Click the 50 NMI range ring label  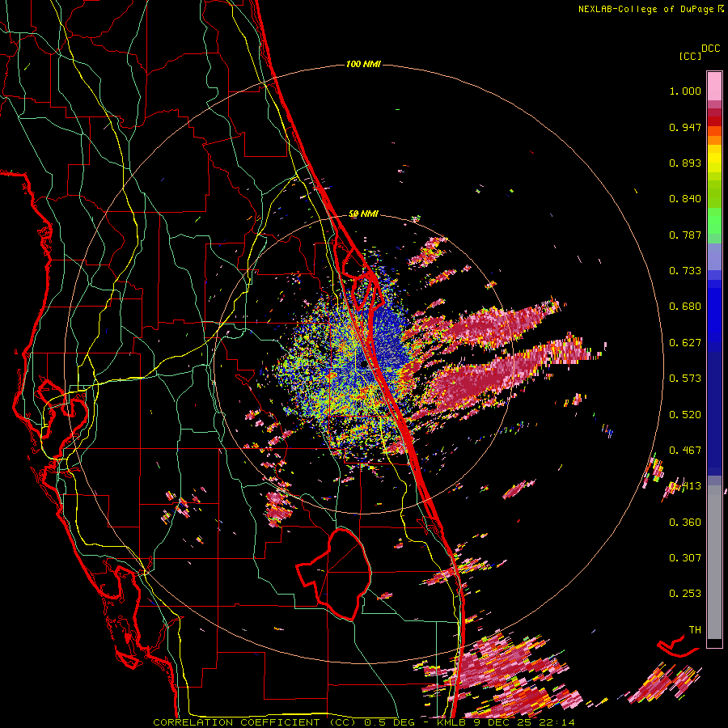363,214
